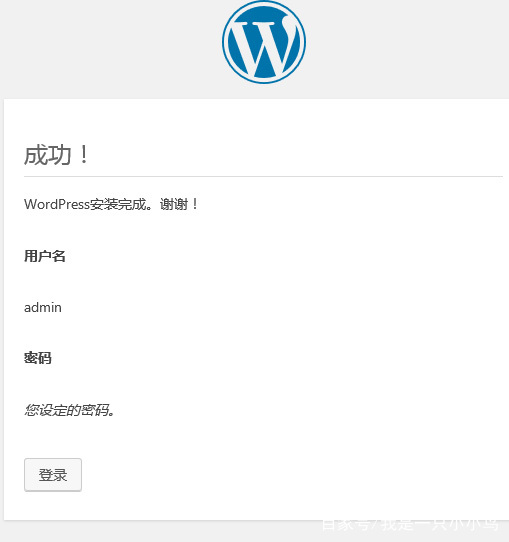Screen dimensions: 509x542
Task: Click the divider line under 成功 heading
Action: tap(263, 176)
